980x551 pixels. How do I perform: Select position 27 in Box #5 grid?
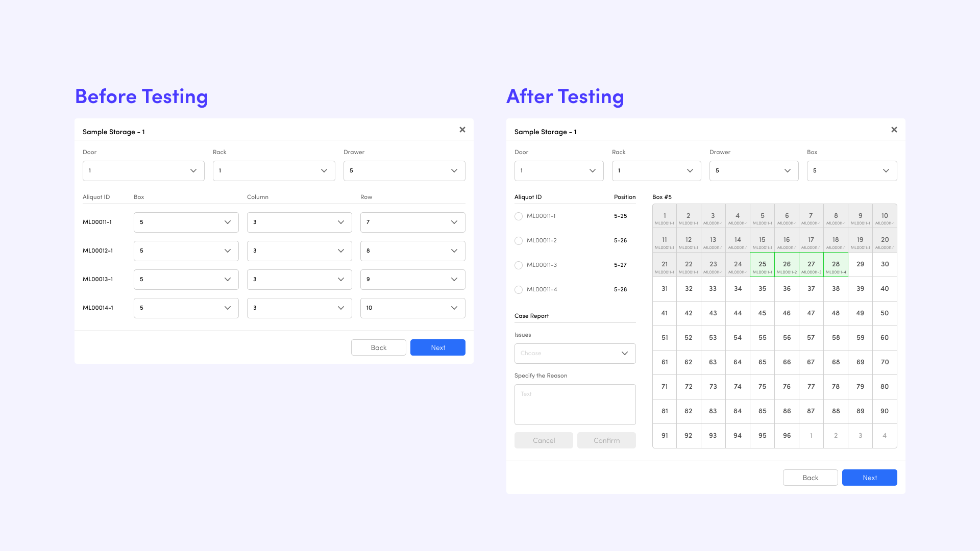pos(811,264)
